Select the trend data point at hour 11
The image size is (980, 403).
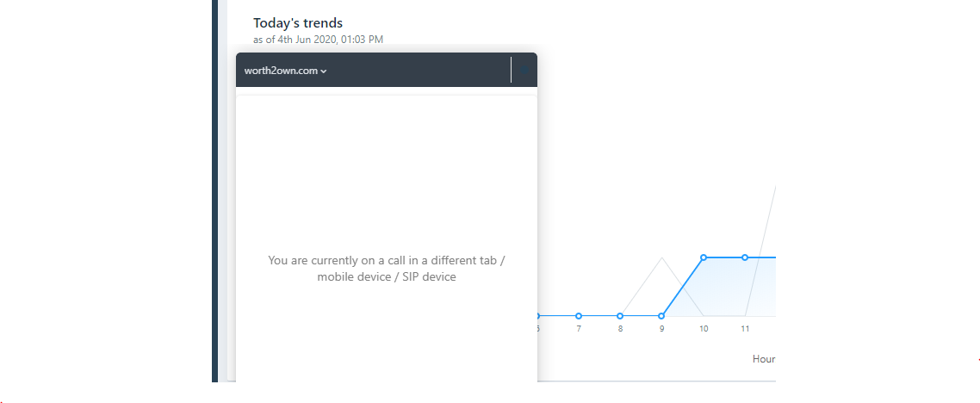[x=745, y=257]
